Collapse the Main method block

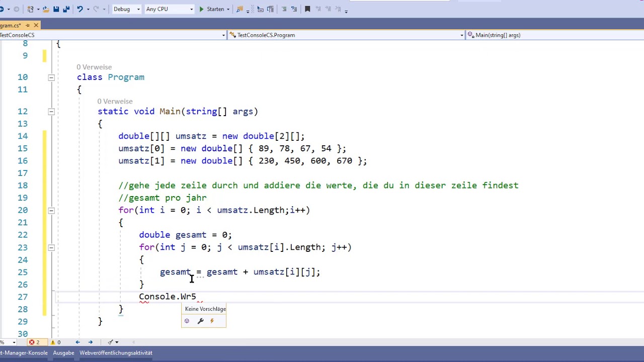pos(51,112)
